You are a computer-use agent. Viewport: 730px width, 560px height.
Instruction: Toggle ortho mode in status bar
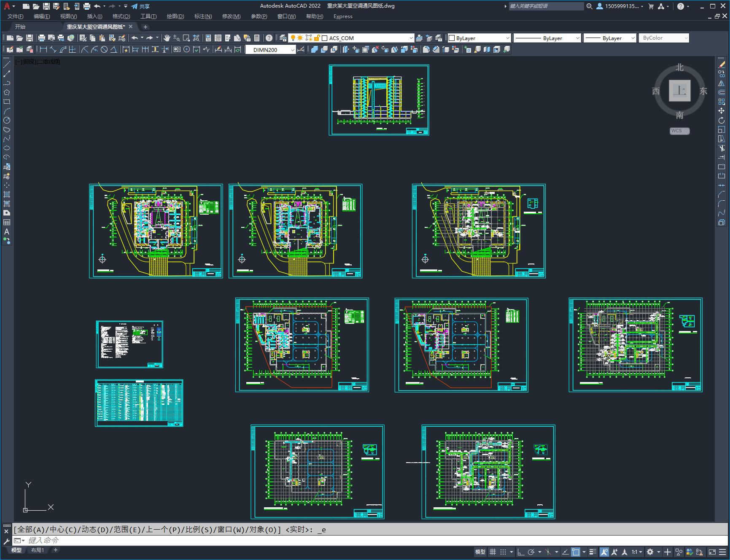coord(521,552)
